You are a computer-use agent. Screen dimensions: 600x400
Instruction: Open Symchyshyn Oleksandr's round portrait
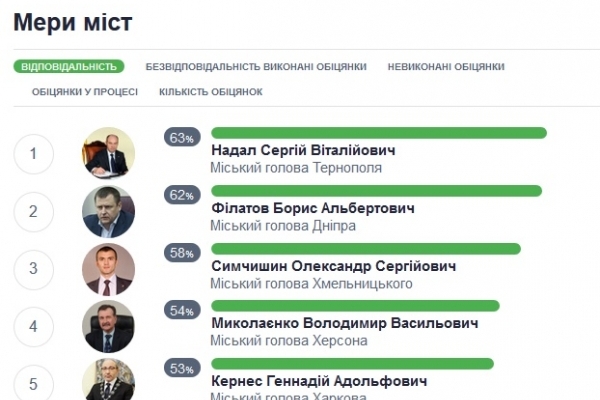point(108,268)
